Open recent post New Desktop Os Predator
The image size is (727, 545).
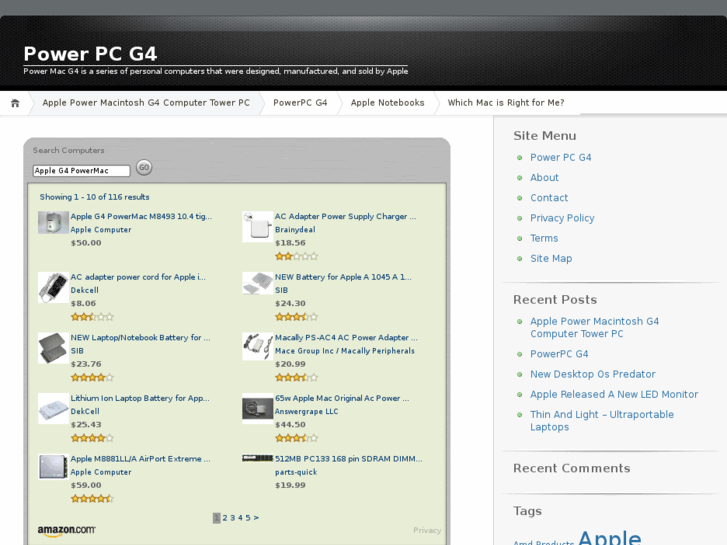593,374
